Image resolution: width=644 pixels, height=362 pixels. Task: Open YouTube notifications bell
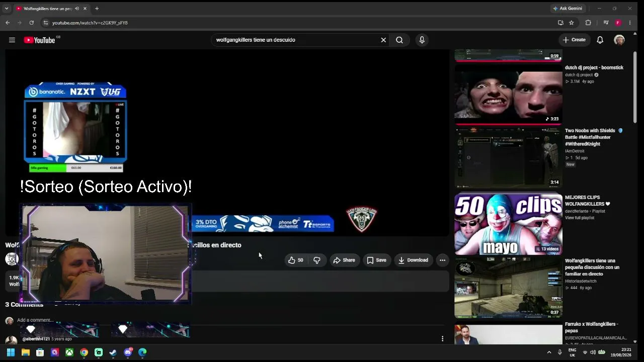click(x=600, y=40)
